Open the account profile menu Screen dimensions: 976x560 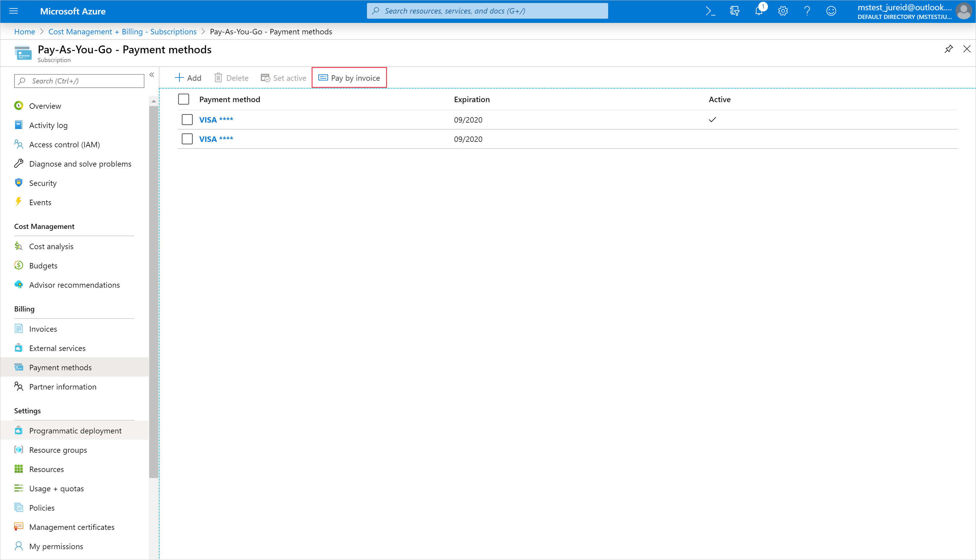(963, 11)
